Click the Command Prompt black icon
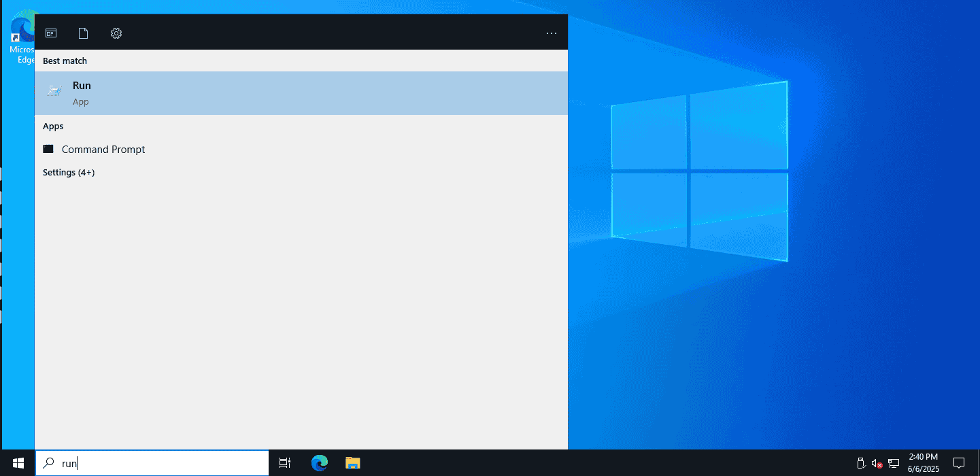This screenshot has width=980, height=476. tap(48, 149)
